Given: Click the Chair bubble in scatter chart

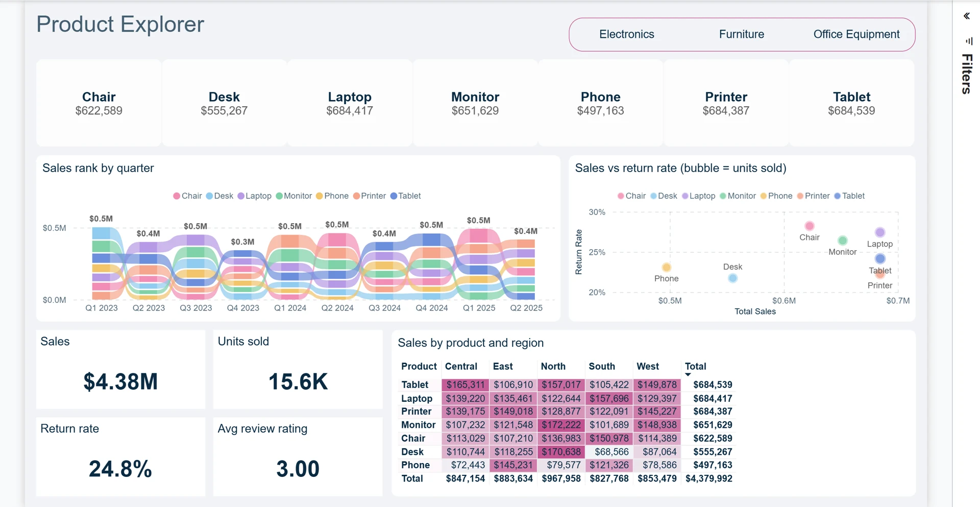Looking at the screenshot, I should pyautogui.click(x=810, y=226).
